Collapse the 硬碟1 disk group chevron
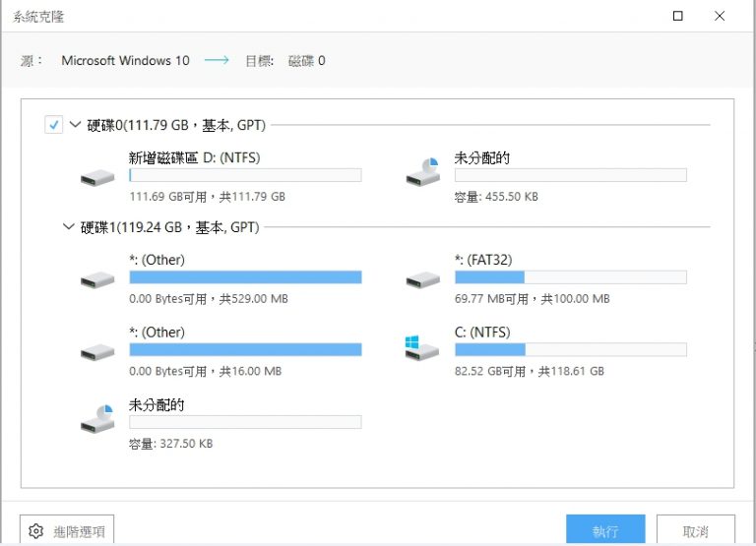Image resolution: width=756 pixels, height=546 pixels. pyautogui.click(x=69, y=226)
